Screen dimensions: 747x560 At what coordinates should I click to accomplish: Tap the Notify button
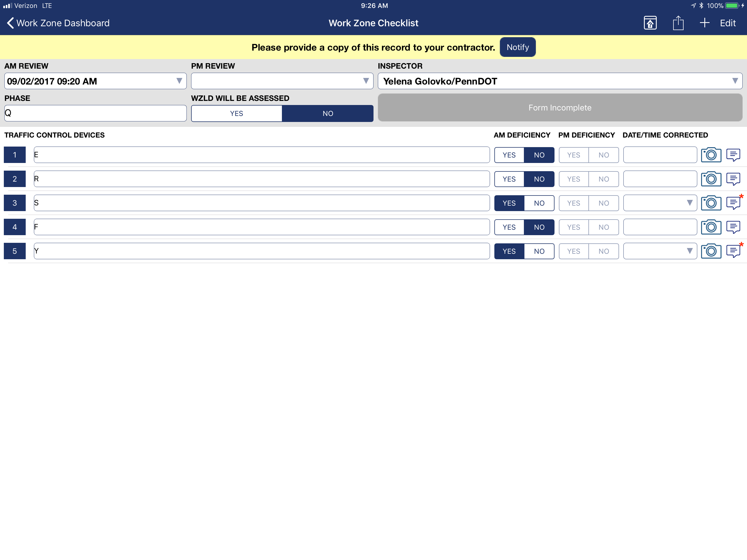517,47
